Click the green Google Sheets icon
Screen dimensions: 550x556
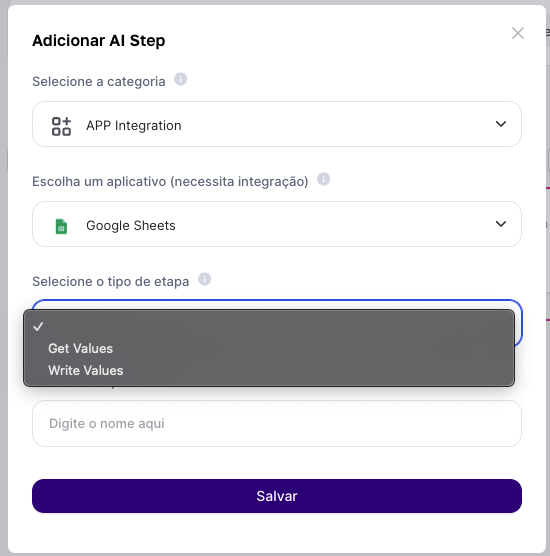point(61,226)
